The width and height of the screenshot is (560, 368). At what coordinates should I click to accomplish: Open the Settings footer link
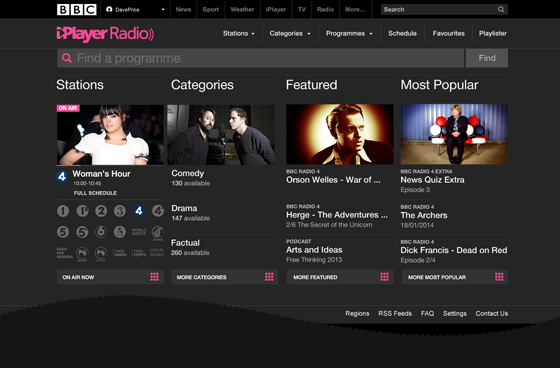click(455, 313)
